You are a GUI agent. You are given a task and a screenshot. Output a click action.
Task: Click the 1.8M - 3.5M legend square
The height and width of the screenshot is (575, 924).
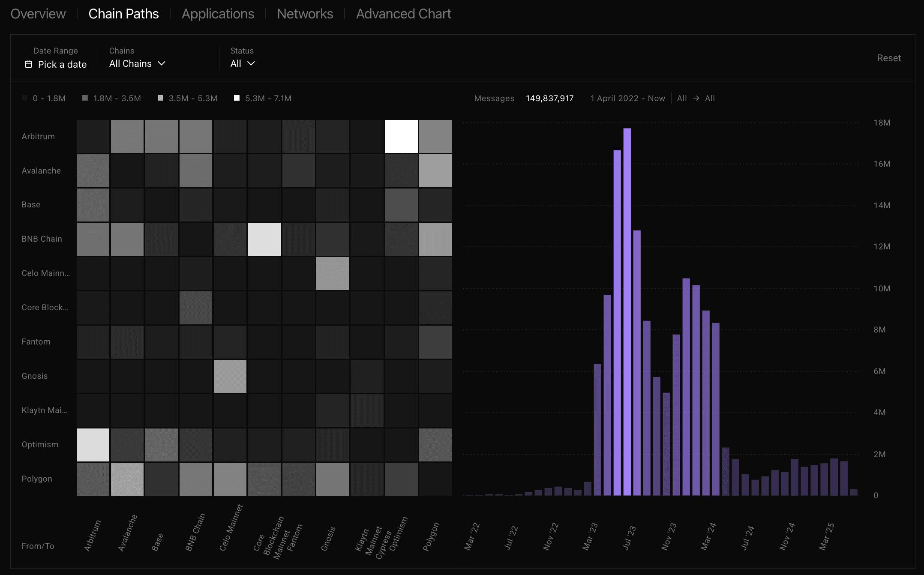coord(85,98)
